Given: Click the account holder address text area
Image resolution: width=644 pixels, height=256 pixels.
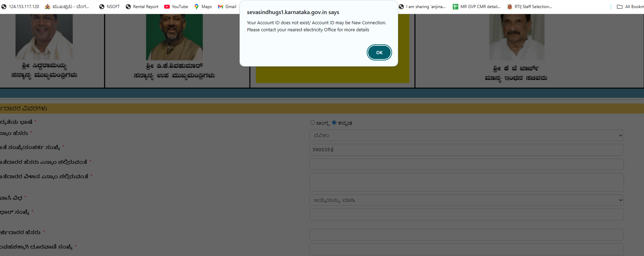Looking at the screenshot, I should [466, 182].
